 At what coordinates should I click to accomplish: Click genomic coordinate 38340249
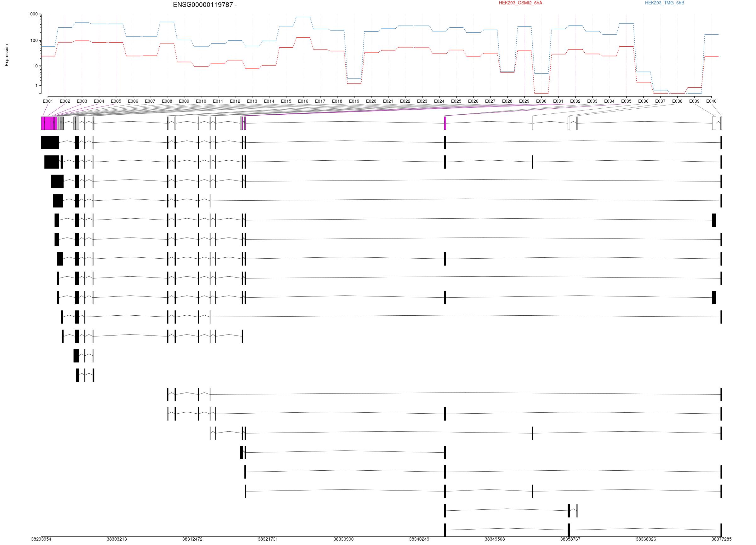click(419, 539)
